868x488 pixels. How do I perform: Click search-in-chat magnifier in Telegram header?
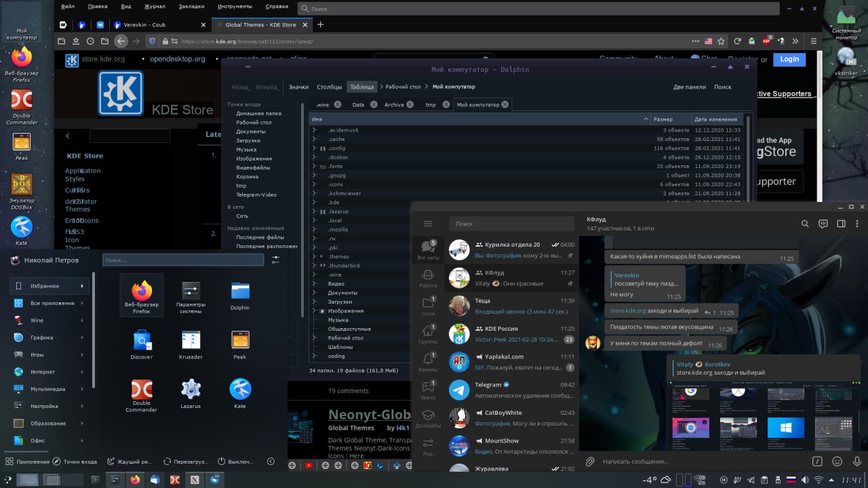pos(805,224)
